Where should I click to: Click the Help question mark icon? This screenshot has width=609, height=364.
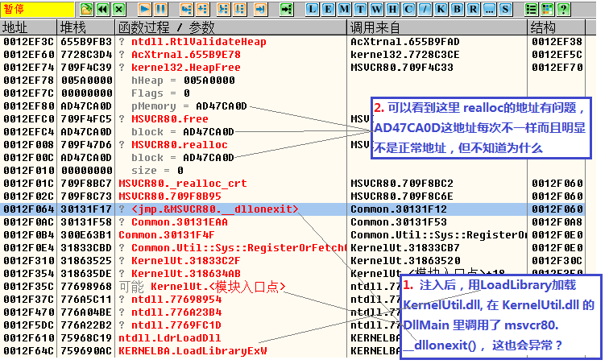(564, 9)
